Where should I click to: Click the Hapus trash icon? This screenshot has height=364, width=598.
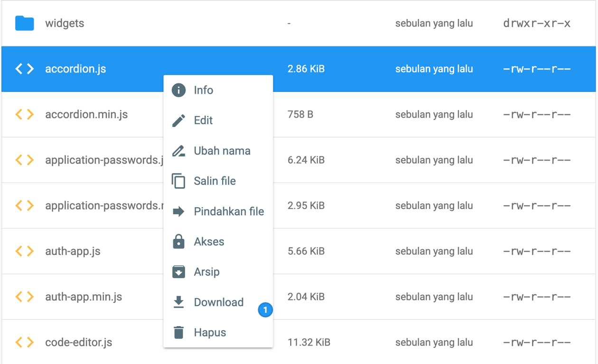point(178,332)
